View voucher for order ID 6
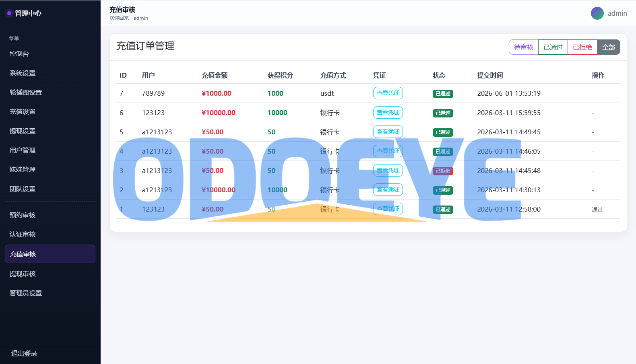Viewport: 636px width, 364px height. pyautogui.click(x=388, y=112)
